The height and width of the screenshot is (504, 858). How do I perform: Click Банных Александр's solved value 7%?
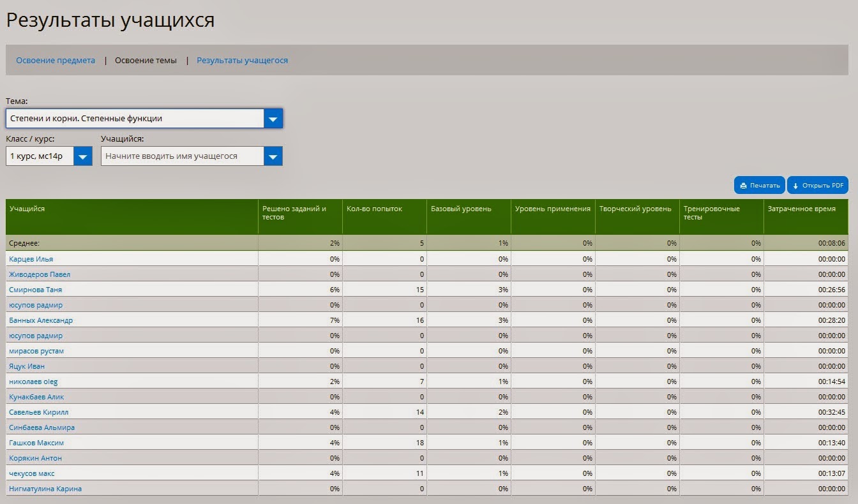click(x=335, y=320)
